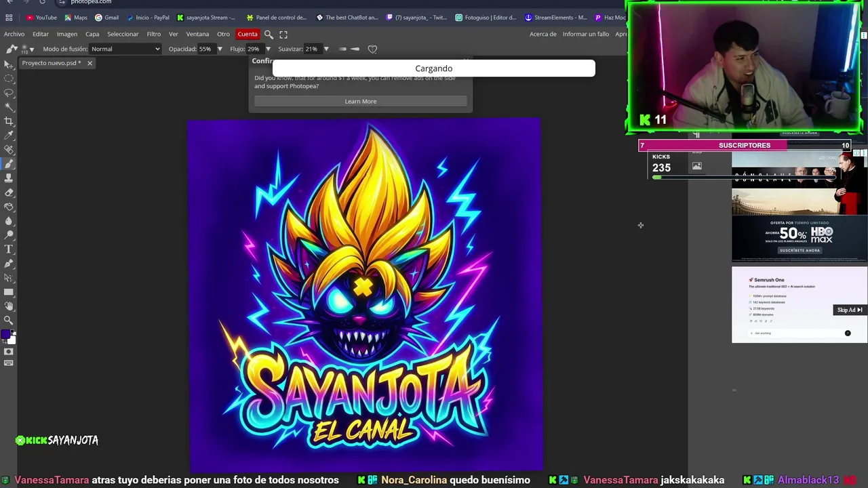Click Informar un fallo link
This screenshot has width=868, height=488.
(586, 35)
